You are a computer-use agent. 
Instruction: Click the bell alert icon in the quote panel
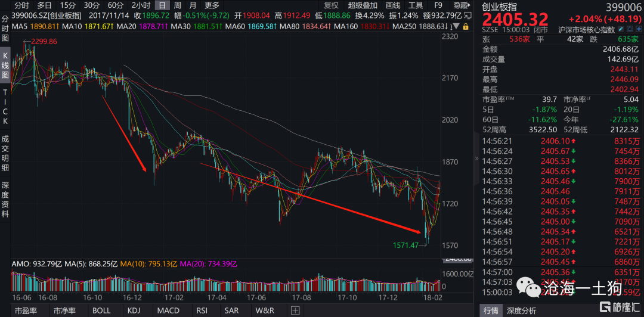click(x=630, y=29)
